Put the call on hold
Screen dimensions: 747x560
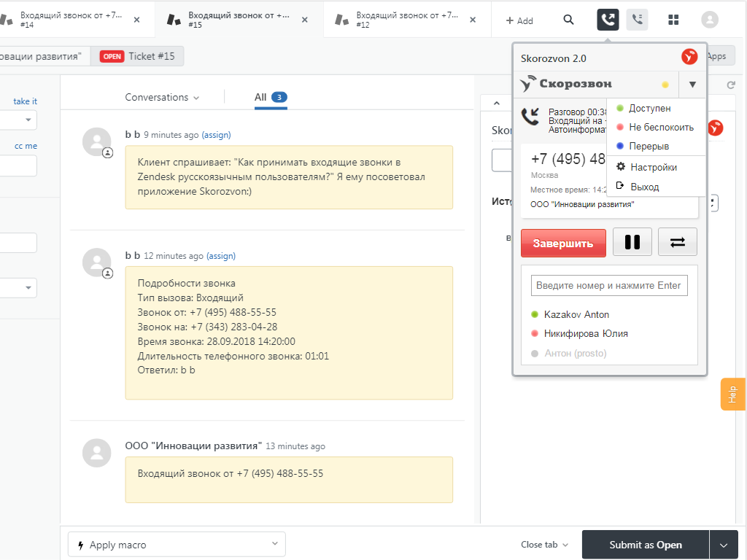point(632,242)
